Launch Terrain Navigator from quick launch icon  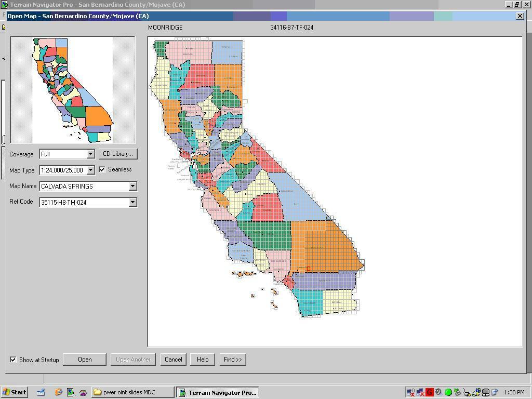point(71,392)
